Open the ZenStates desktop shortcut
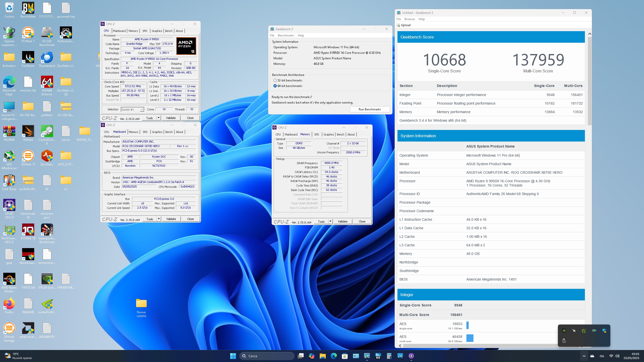The width and height of the screenshot is (644, 362). 47,158
